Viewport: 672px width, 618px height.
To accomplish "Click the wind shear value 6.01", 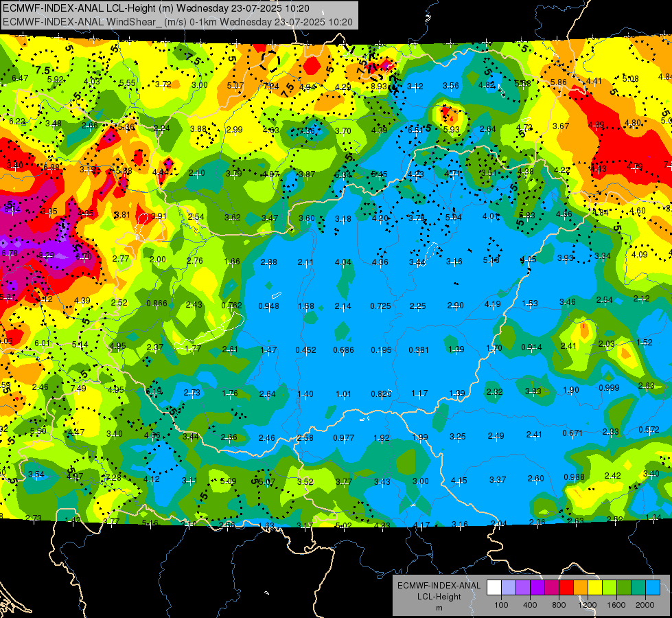I will click(42, 343).
